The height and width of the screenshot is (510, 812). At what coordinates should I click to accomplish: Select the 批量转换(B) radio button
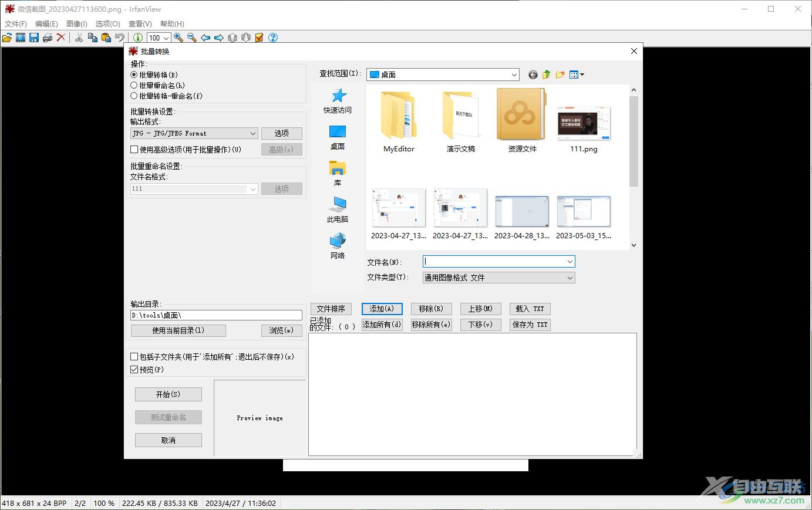click(x=134, y=75)
